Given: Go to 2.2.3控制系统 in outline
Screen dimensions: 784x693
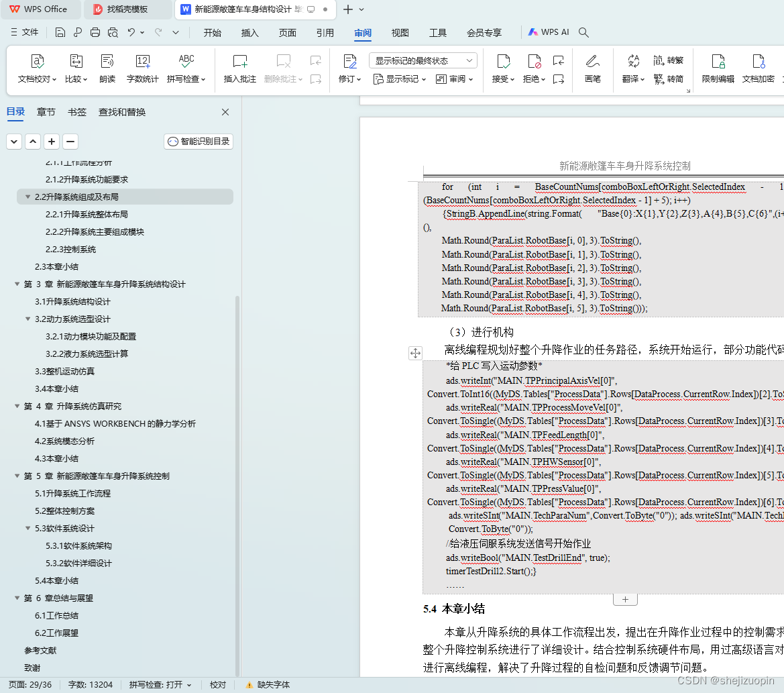Looking at the screenshot, I should pos(70,250).
